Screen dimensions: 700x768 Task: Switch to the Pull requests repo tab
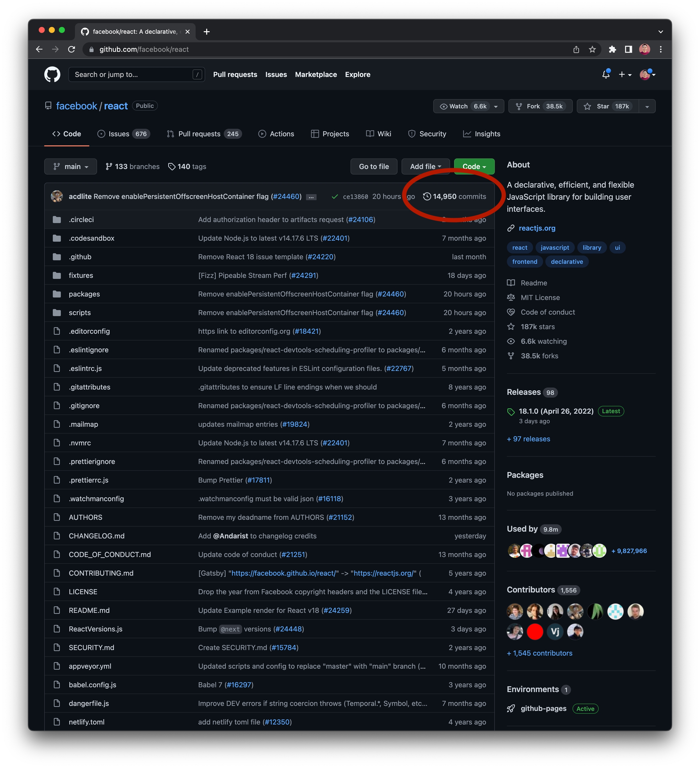pos(204,134)
